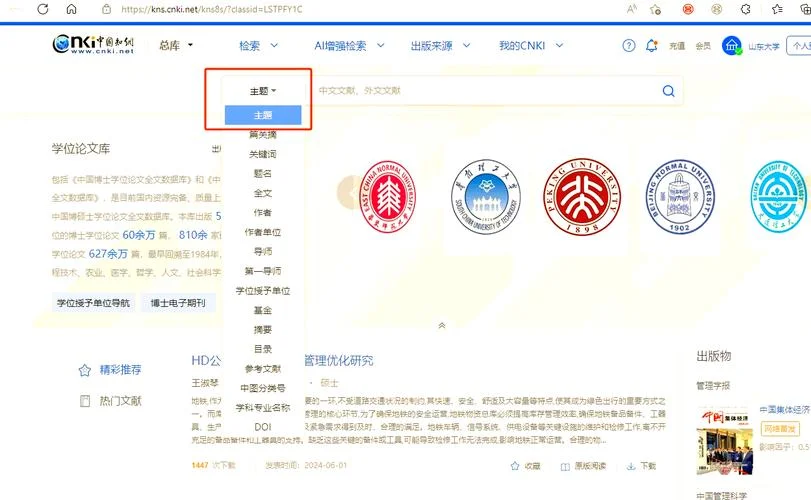The width and height of the screenshot is (811, 500).
Task: Select 学位授予单位 in the field dropdown
Action: 263,291
